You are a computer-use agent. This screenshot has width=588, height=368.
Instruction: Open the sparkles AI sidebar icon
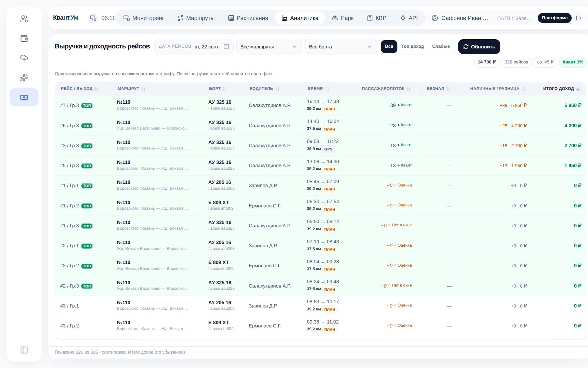pyautogui.click(x=24, y=78)
